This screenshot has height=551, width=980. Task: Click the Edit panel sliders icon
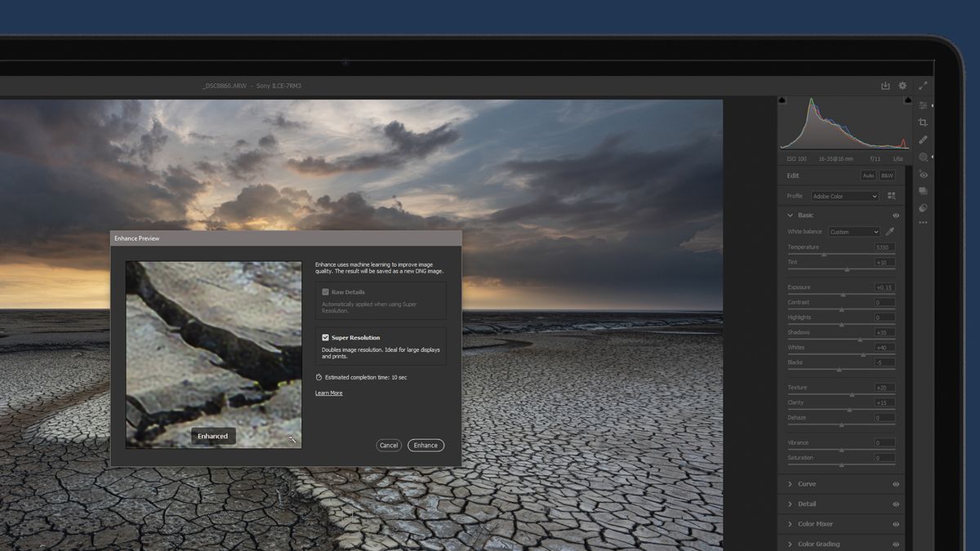pyautogui.click(x=923, y=105)
